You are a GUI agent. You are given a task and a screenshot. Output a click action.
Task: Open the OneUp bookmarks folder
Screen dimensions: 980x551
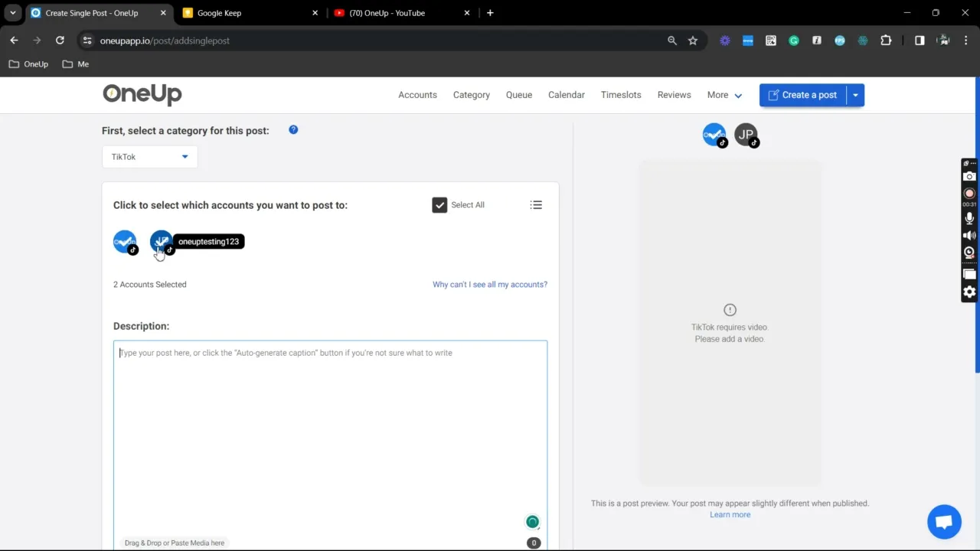[x=28, y=64]
